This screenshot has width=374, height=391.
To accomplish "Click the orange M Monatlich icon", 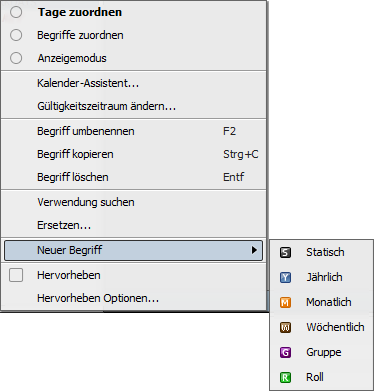I will 285,302.
